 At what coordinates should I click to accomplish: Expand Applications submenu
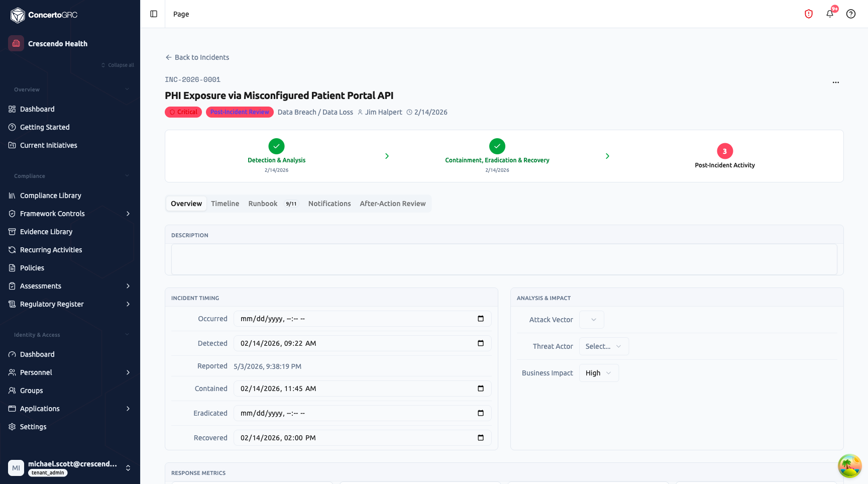[128, 409]
